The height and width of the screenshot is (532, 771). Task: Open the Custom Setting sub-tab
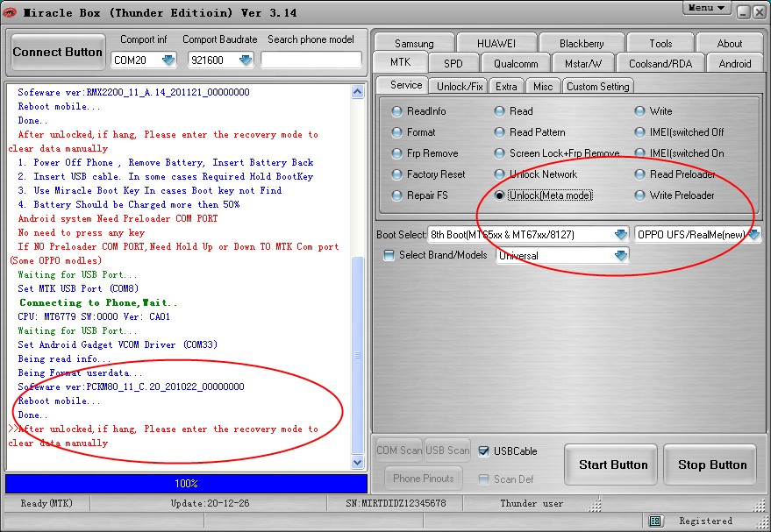597,87
